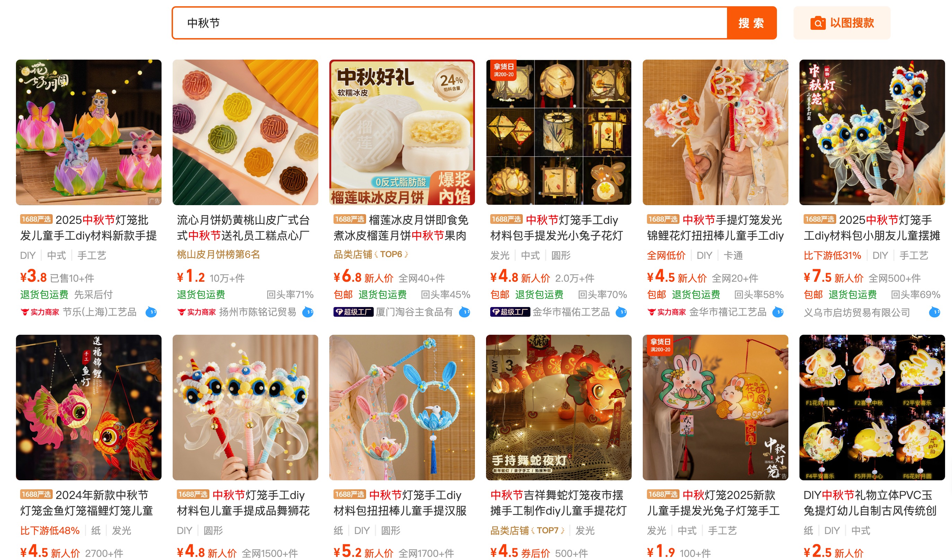Click the 超级工厂 badge for 厦门淘谷
Image resolution: width=952 pixels, height=560 pixels.
click(x=353, y=312)
